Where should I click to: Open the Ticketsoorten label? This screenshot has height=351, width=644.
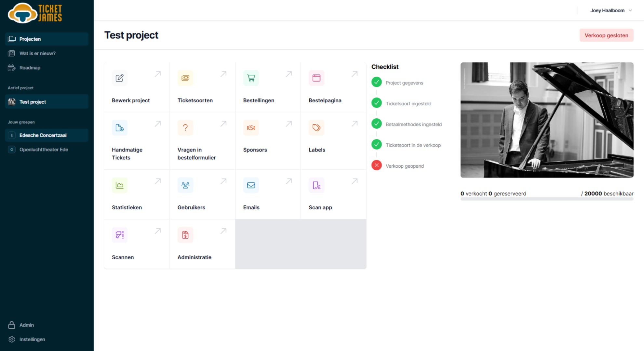(195, 100)
